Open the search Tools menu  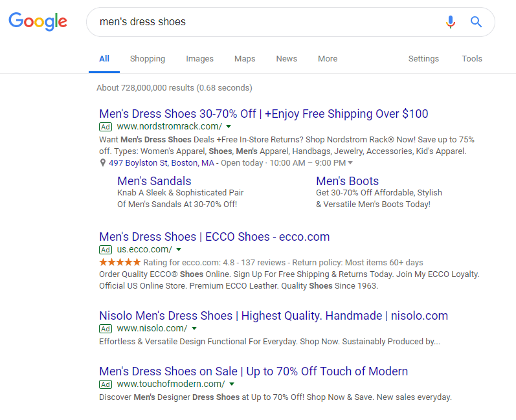tap(472, 58)
